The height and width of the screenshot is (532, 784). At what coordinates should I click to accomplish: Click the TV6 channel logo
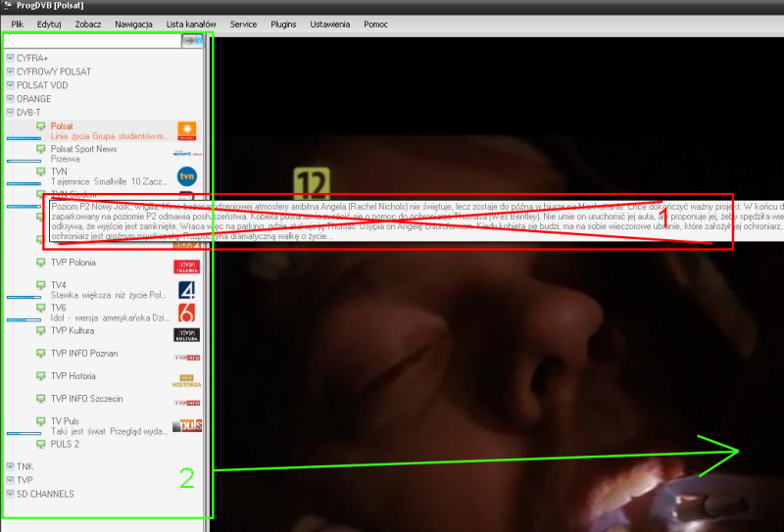coord(187,313)
